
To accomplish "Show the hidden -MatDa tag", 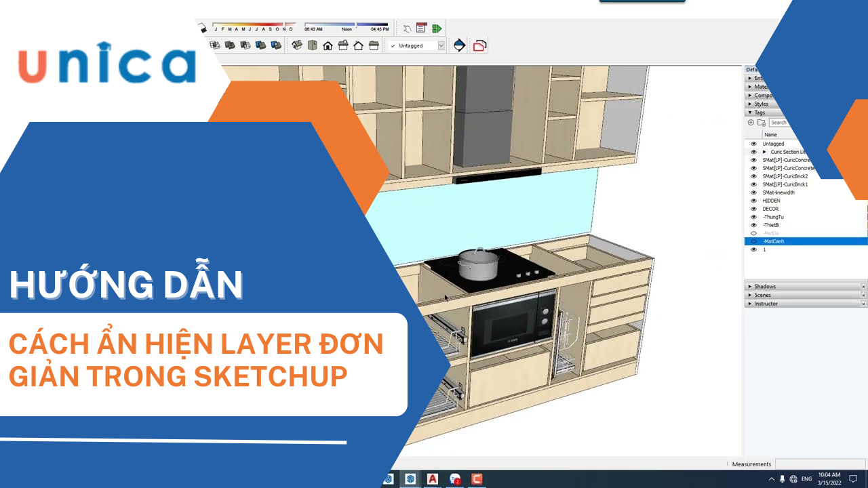I will coord(753,233).
